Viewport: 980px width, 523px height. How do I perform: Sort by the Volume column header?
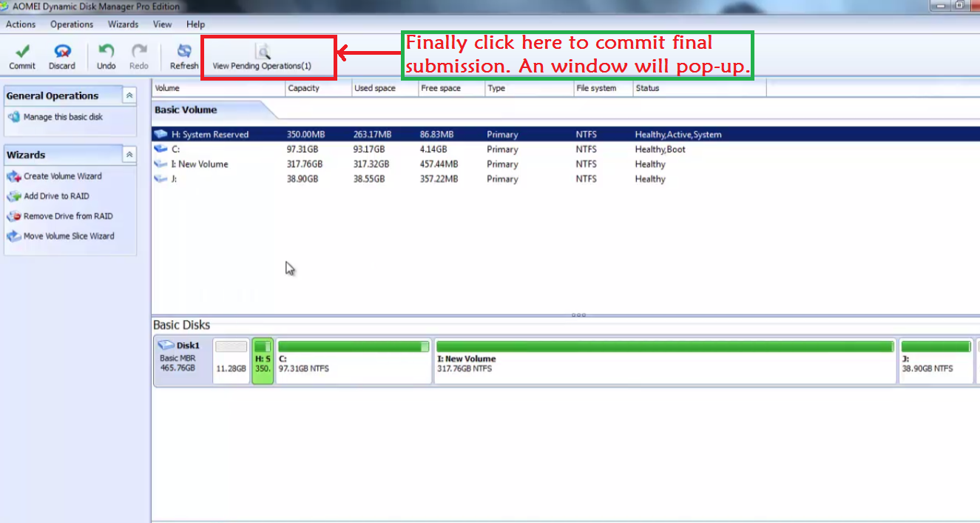(x=218, y=88)
